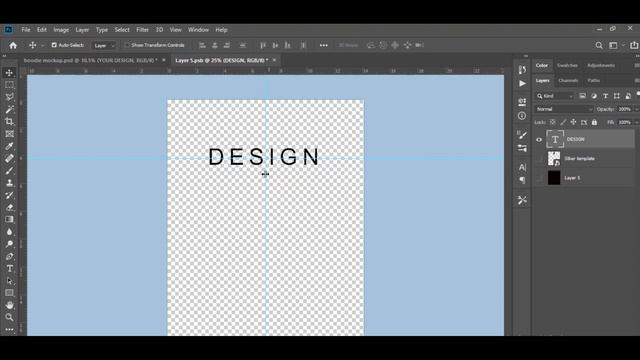This screenshot has width=640, height=360.
Task: Switch to the Swatches tab
Action: click(x=567, y=65)
